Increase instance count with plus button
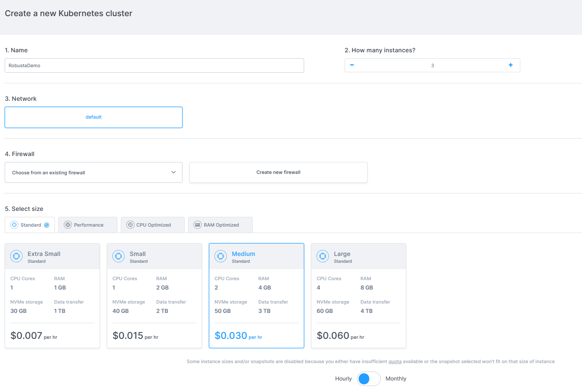This screenshot has height=392, width=582. [511, 65]
